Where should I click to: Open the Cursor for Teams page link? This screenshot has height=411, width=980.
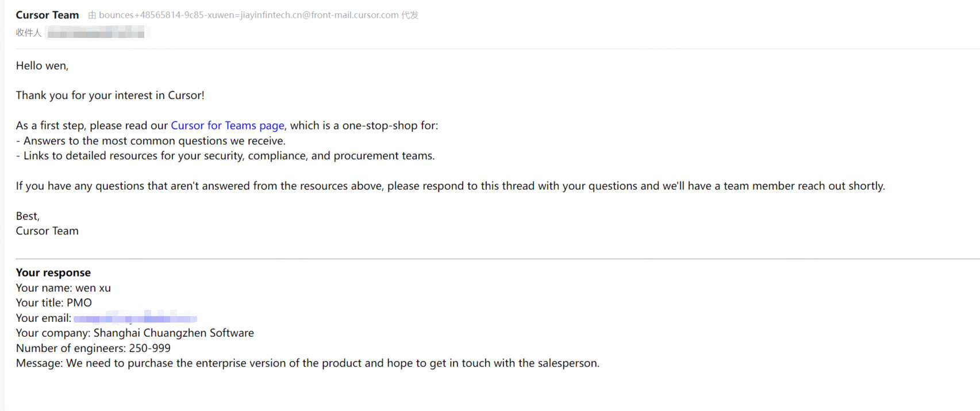[227, 126]
